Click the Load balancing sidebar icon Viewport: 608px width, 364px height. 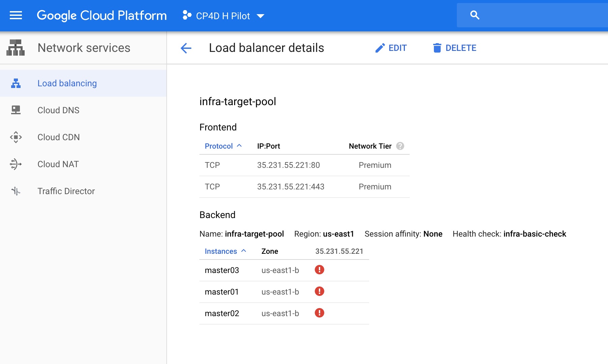tap(16, 83)
